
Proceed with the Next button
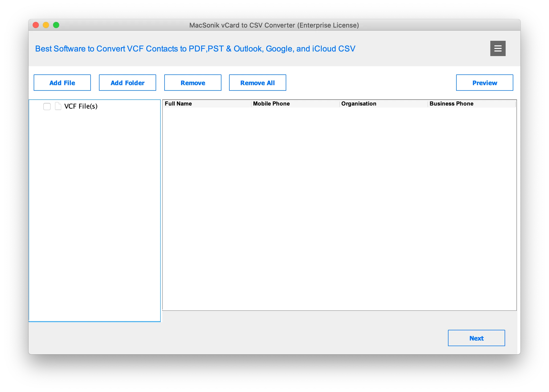click(477, 338)
